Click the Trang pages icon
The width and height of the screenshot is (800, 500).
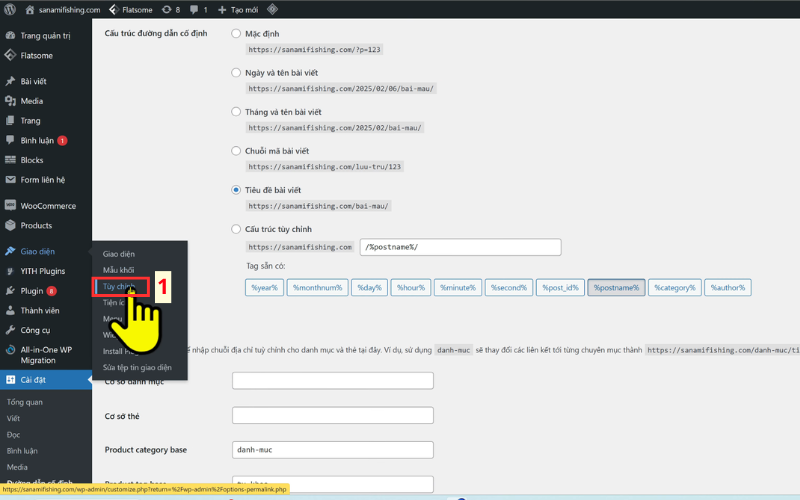pyautogui.click(x=10, y=120)
